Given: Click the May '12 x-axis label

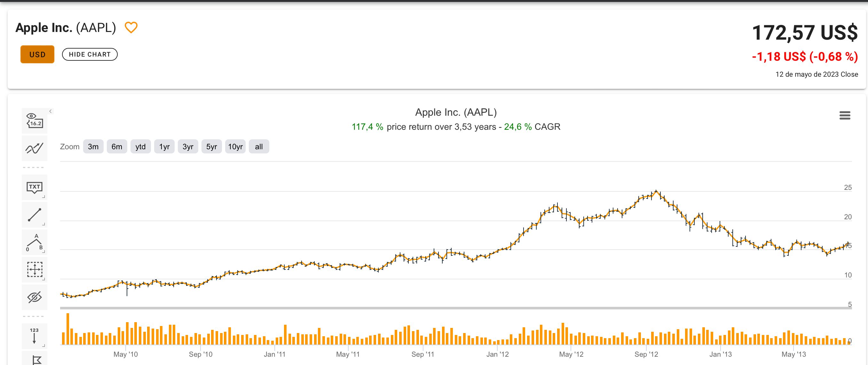Looking at the screenshot, I should (x=571, y=354).
